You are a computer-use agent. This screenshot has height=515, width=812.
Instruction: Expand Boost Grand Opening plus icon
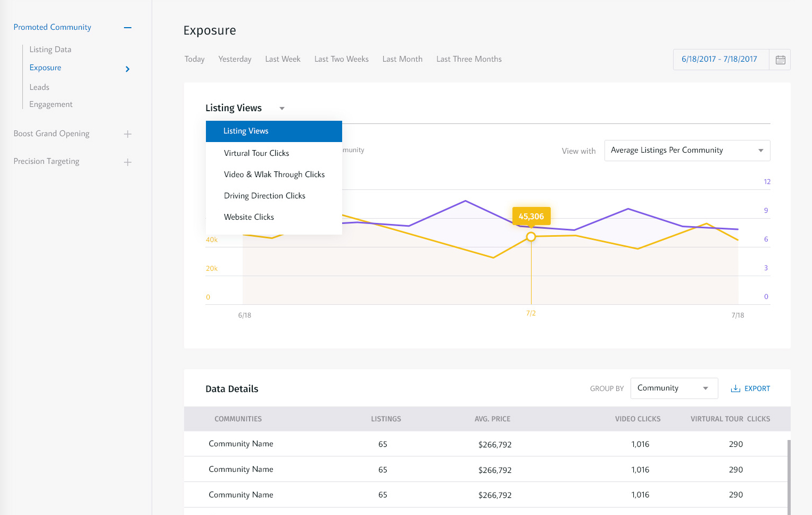[128, 134]
